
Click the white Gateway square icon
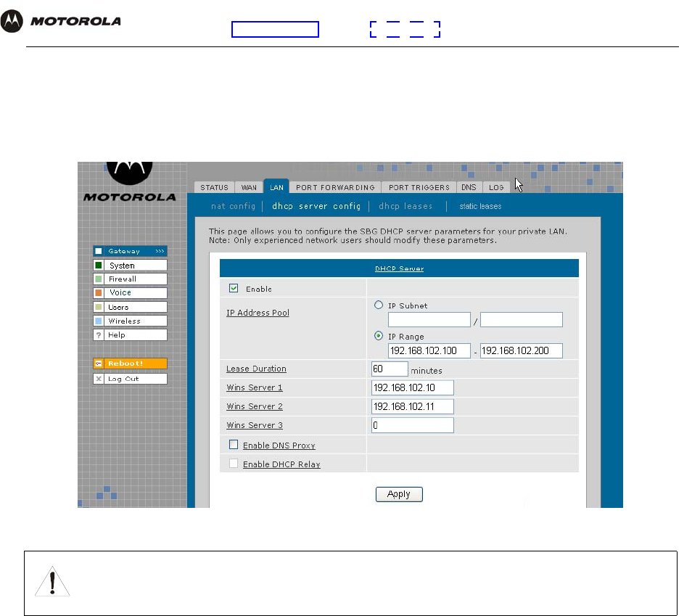coord(99,251)
